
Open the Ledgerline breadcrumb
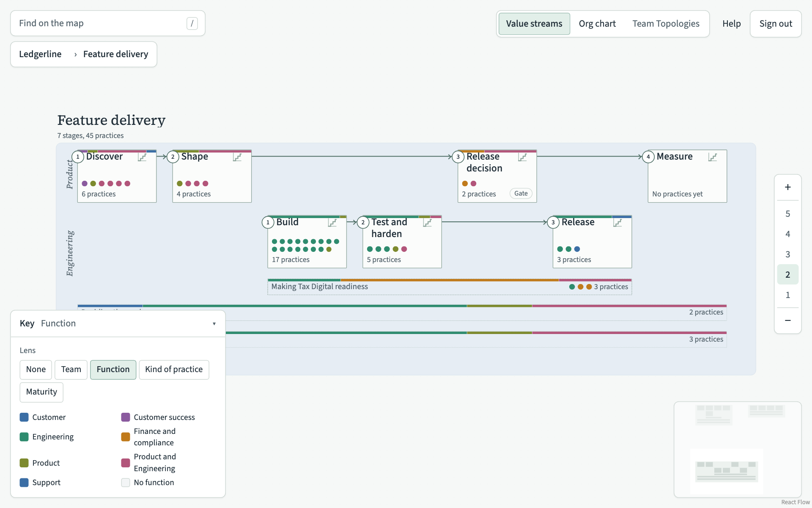tap(40, 54)
